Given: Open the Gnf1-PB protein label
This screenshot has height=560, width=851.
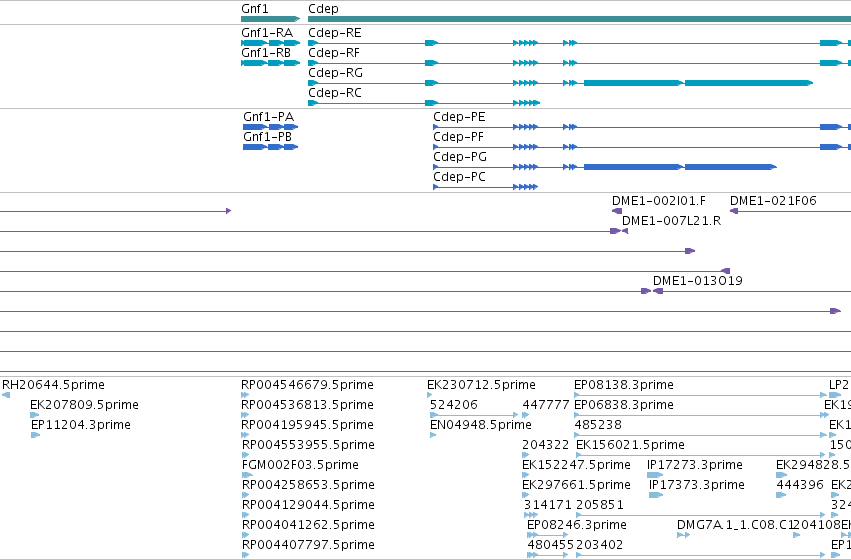Looking at the screenshot, I should tap(268, 137).
